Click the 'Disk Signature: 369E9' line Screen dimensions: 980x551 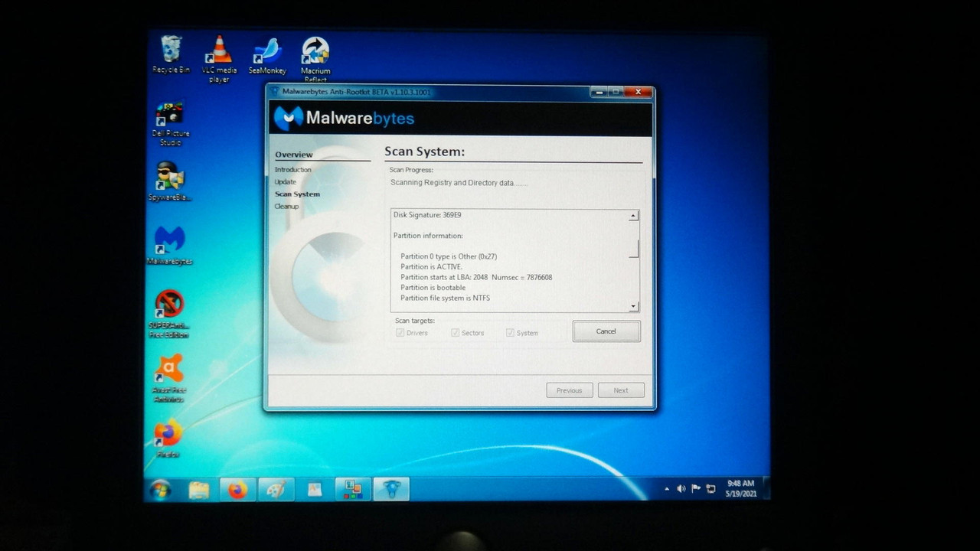pyautogui.click(x=428, y=215)
